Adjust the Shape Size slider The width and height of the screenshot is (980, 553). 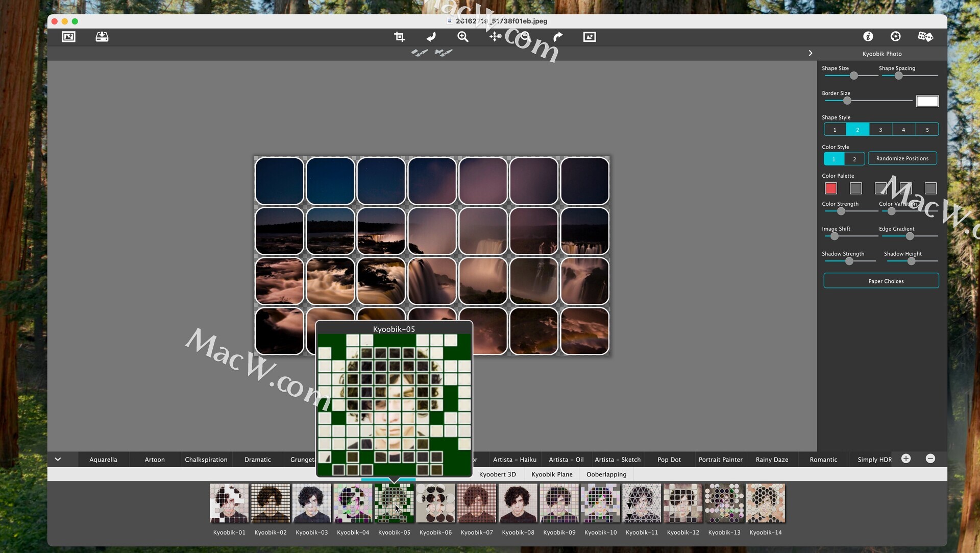coord(854,76)
